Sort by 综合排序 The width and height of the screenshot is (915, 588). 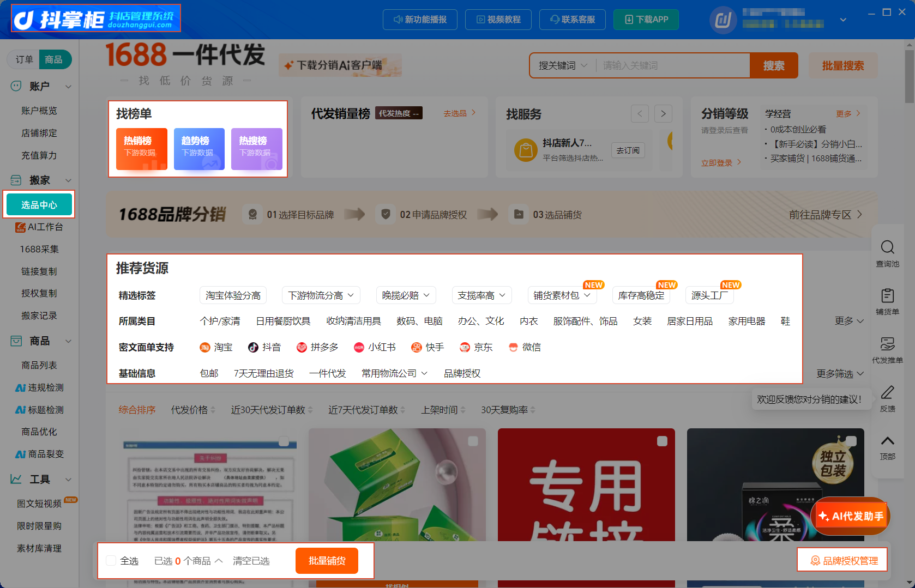tap(137, 410)
